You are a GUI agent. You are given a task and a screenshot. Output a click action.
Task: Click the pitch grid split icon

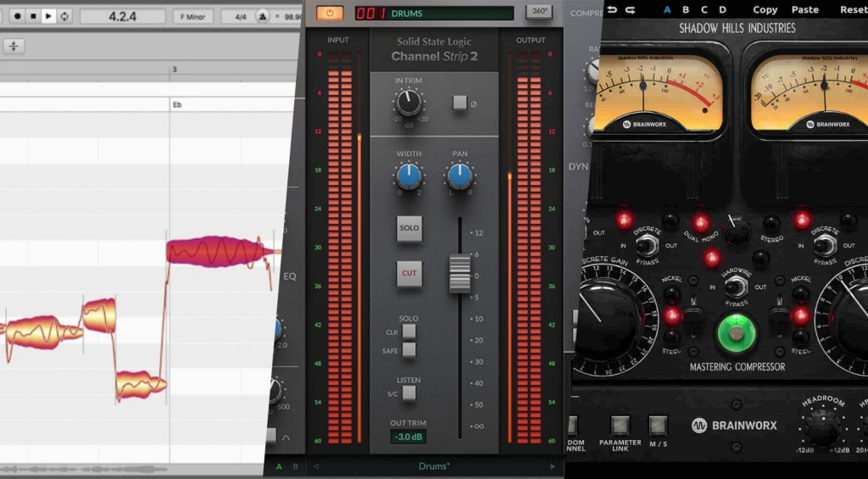coord(14,47)
